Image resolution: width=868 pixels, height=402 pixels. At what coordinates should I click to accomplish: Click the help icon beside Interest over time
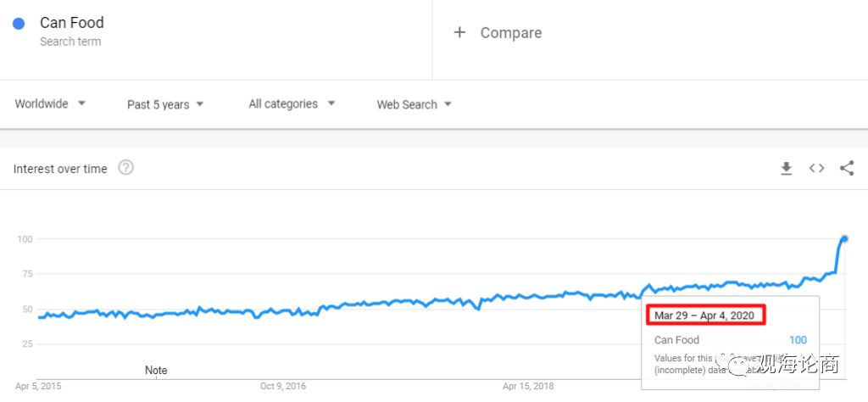tap(125, 168)
